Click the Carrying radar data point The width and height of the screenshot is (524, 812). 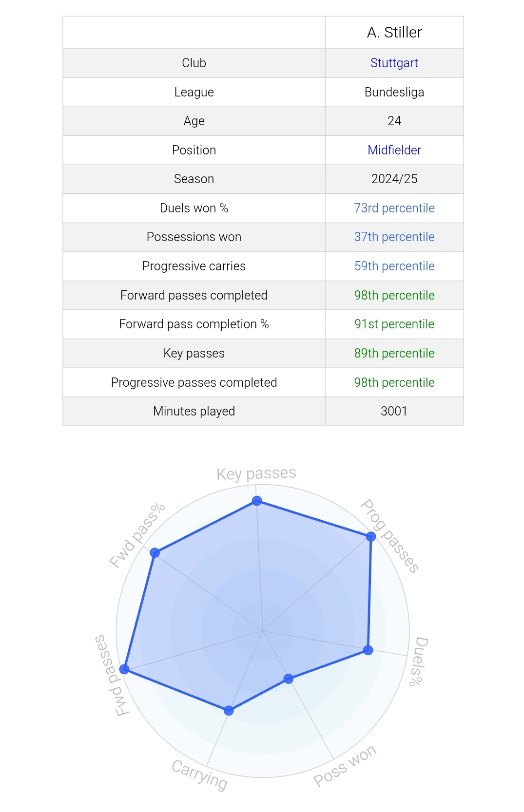pyautogui.click(x=229, y=711)
